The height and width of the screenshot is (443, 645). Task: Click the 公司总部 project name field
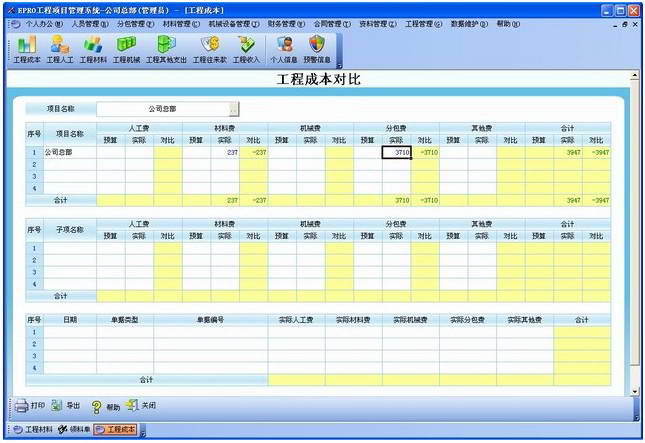click(x=162, y=109)
